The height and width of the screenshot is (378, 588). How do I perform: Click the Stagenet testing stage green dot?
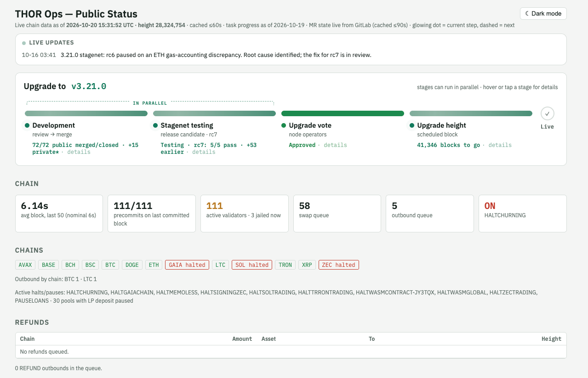(155, 125)
